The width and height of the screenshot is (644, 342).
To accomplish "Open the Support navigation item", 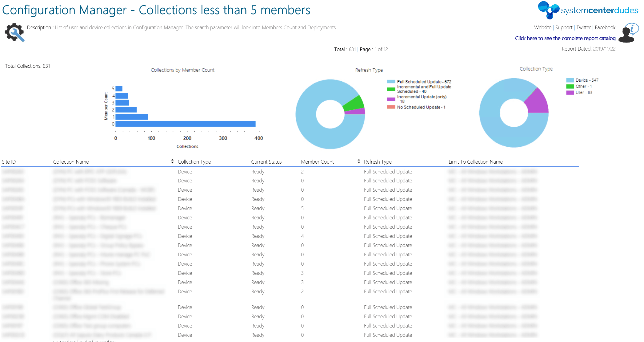I will click(x=564, y=27).
